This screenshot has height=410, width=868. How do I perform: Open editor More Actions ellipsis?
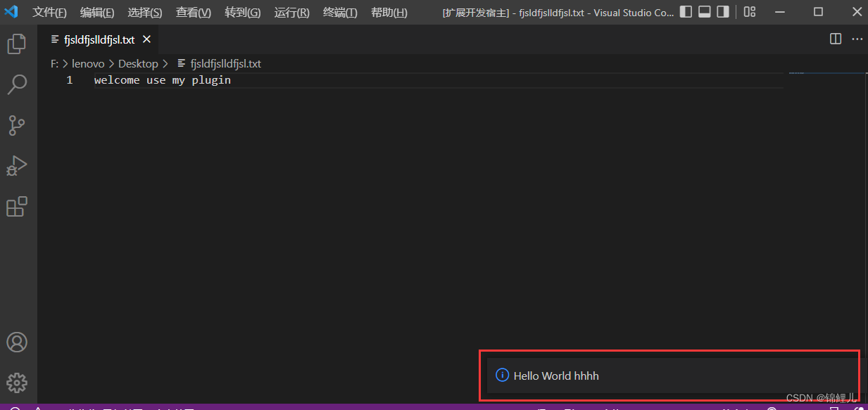coord(857,39)
